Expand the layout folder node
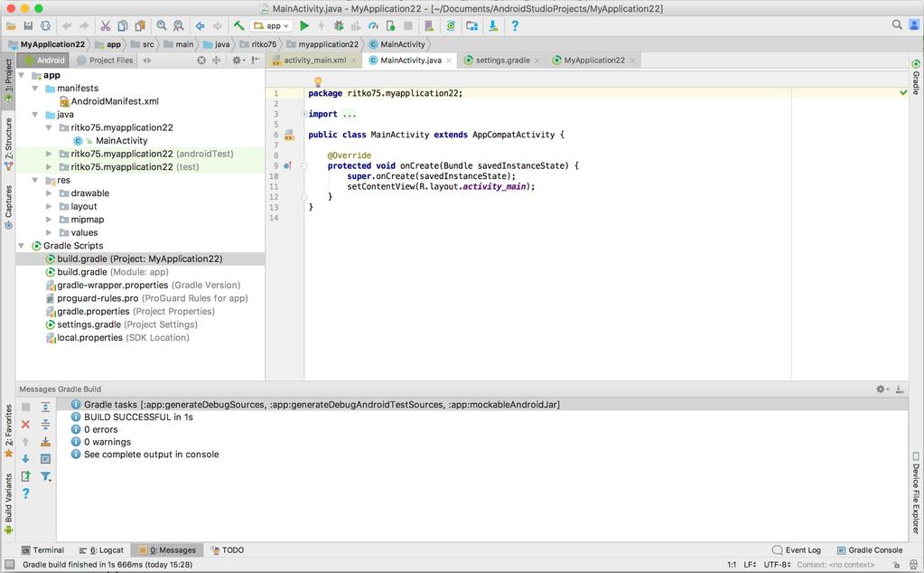The width and height of the screenshot is (924, 573). click(x=49, y=206)
